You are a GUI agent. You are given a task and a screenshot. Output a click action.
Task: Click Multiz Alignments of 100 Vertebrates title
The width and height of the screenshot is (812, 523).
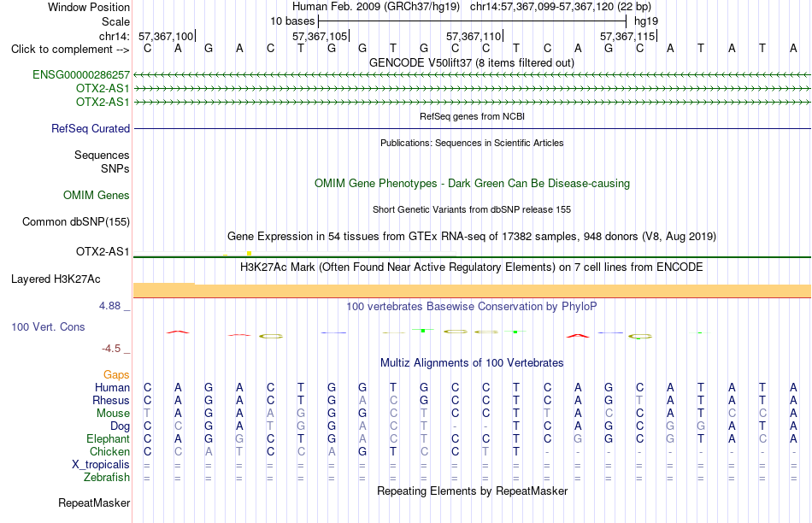[x=472, y=363]
